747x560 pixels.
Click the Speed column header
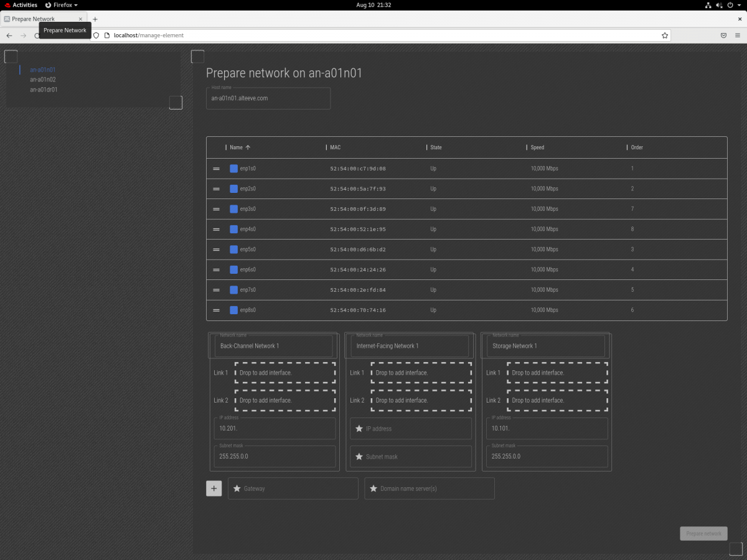point(537,147)
